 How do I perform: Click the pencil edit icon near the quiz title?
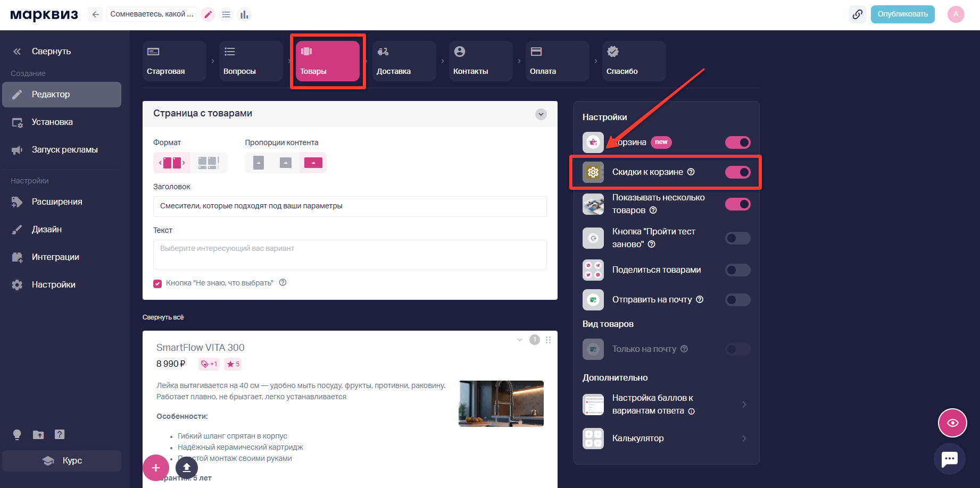pos(208,14)
